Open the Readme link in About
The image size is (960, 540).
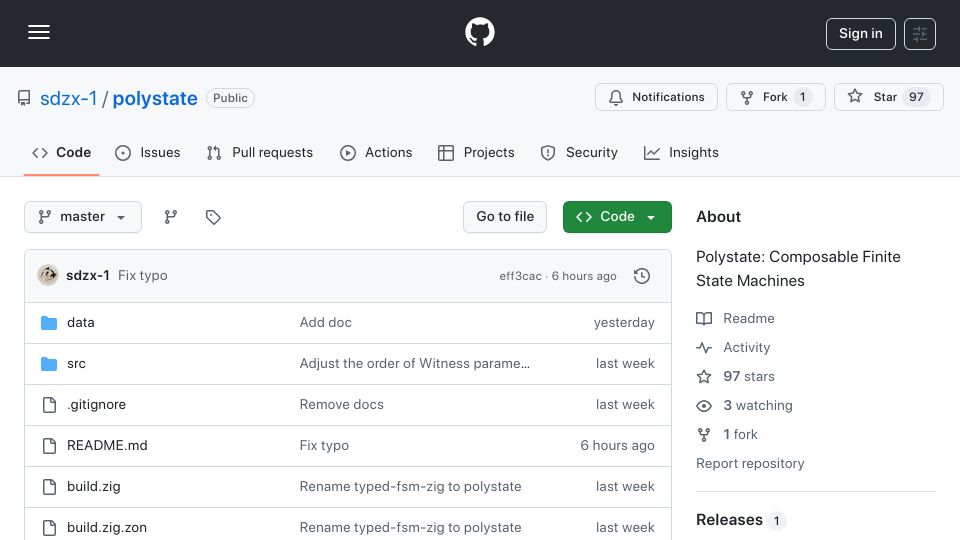tap(749, 318)
